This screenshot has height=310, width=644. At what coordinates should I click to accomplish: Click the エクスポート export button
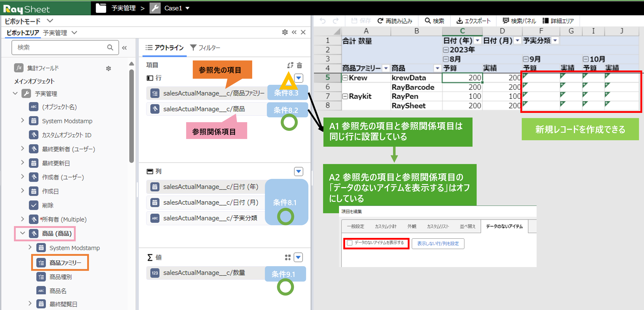(x=473, y=21)
